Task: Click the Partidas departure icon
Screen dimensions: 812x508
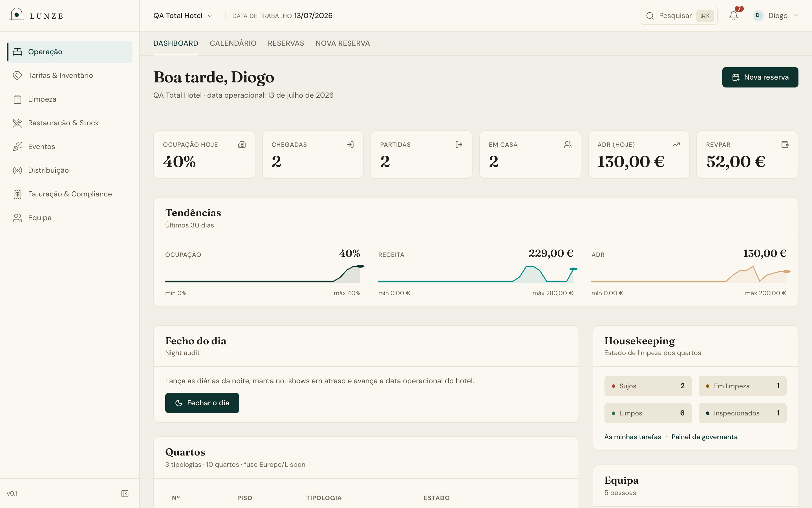Action: click(x=459, y=144)
